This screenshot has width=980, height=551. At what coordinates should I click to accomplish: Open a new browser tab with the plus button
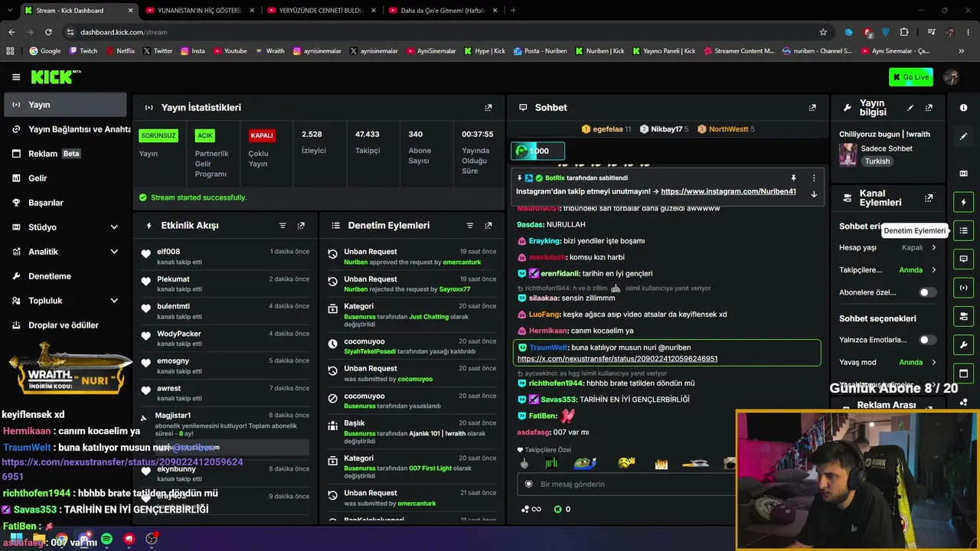513,11
